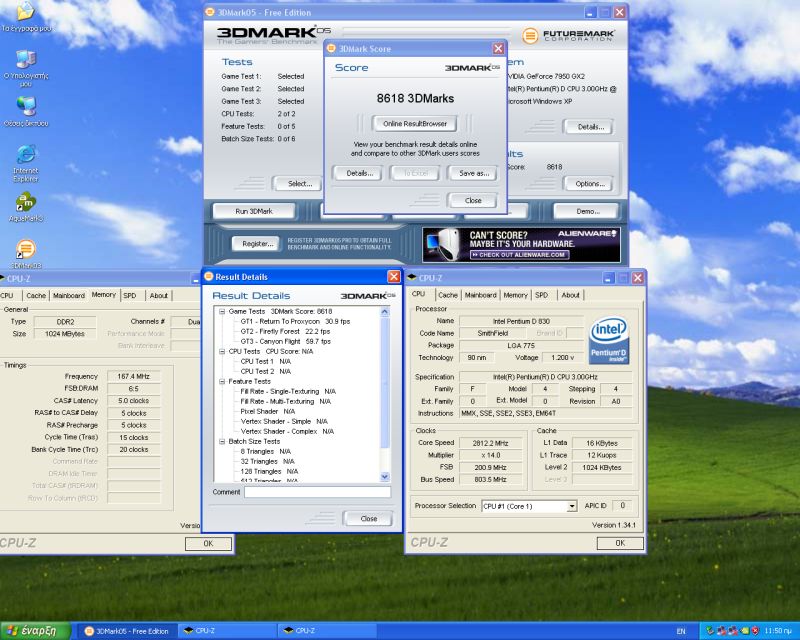Open SPD tab in processor CPU-Z window
This screenshot has height=640, width=800.
pos(541,295)
